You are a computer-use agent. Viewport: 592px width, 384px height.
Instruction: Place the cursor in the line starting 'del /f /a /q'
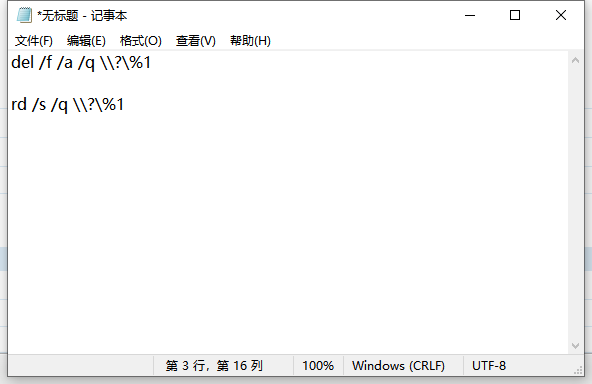(81, 63)
